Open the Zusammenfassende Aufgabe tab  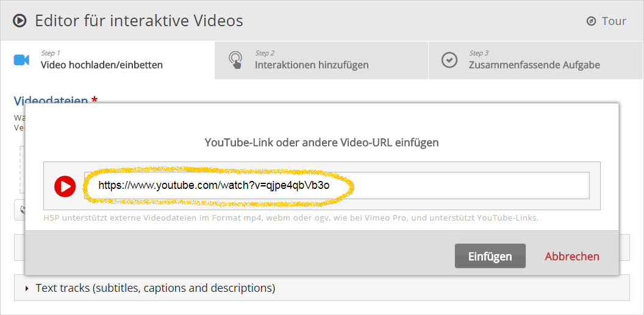point(534,65)
